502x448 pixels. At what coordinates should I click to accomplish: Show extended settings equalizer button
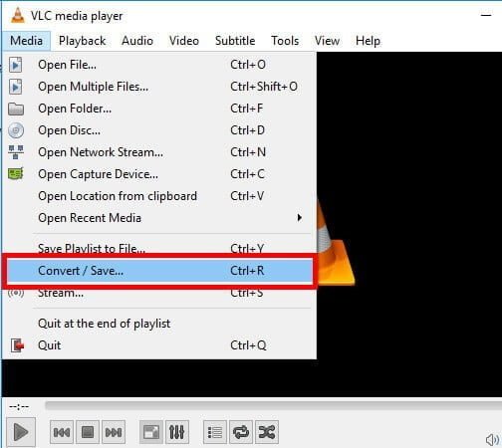click(177, 432)
